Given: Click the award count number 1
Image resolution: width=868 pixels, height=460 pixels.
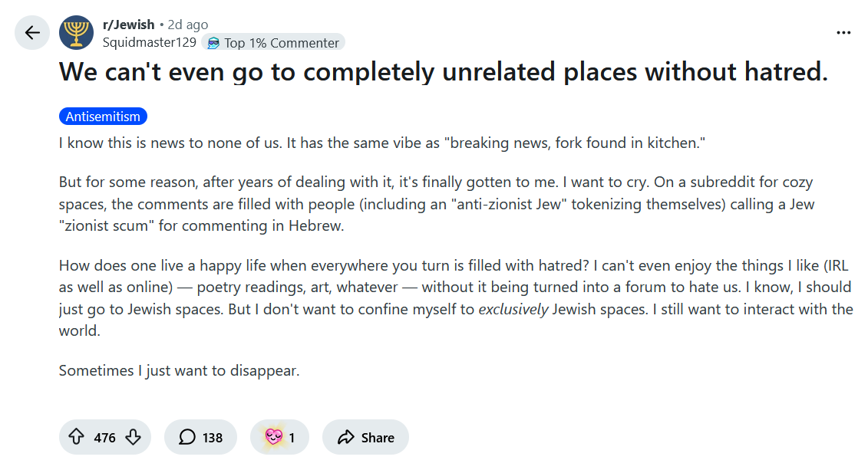Looking at the screenshot, I should [292, 438].
